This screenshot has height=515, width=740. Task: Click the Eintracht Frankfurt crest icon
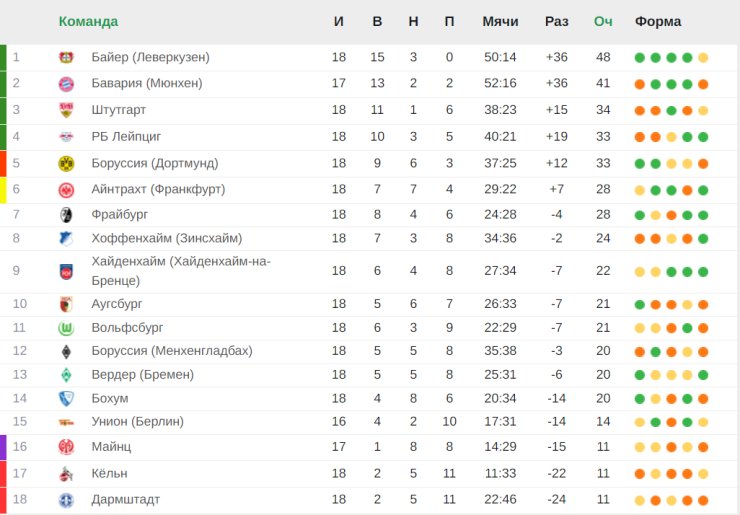67,189
